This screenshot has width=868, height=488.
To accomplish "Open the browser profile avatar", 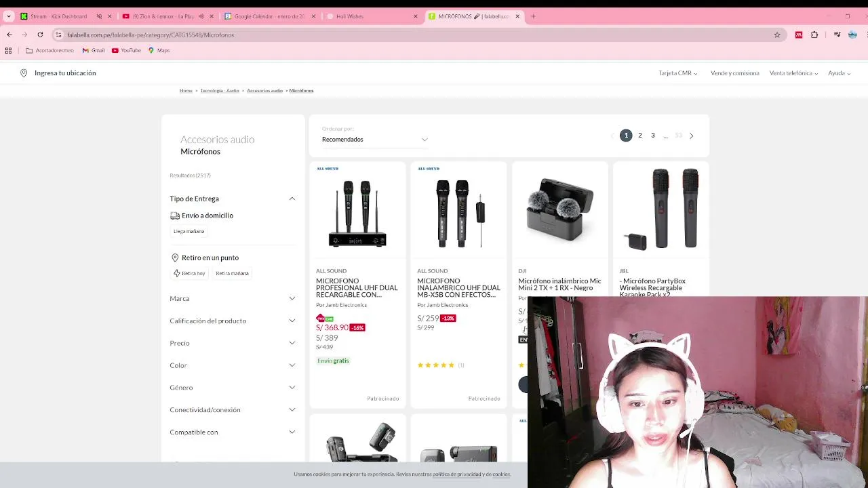I will coord(852,35).
